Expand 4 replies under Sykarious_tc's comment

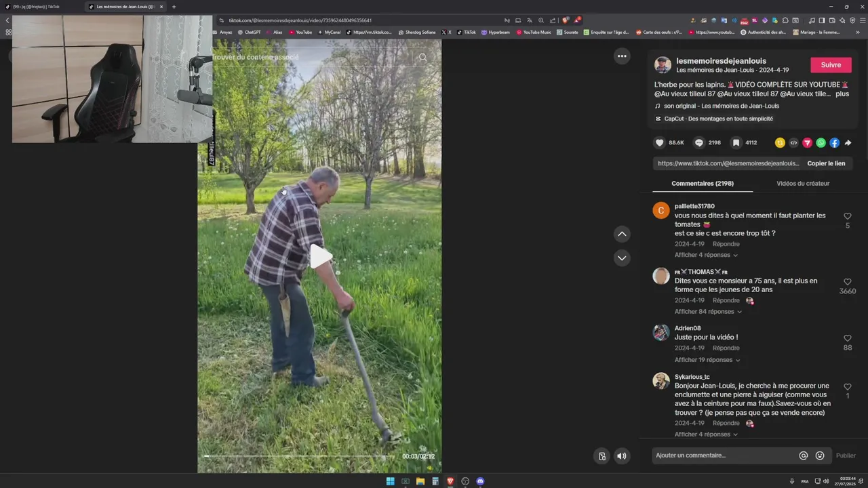click(706, 434)
